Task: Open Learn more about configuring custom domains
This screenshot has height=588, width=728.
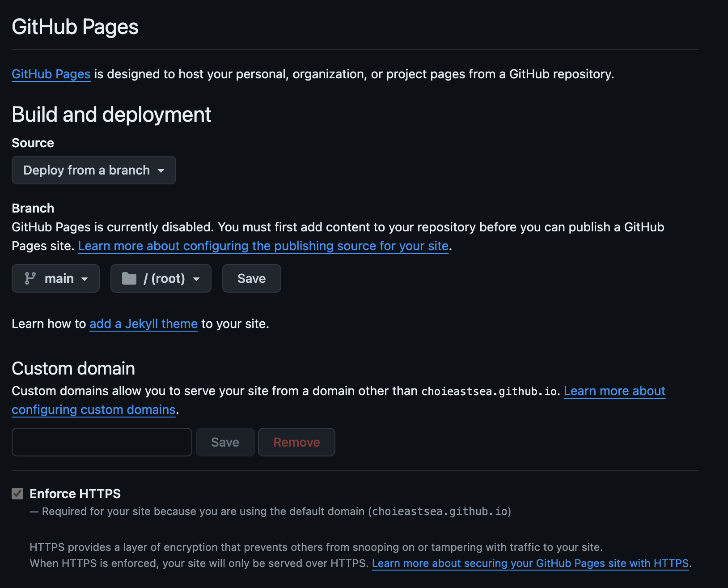Action: (614, 391)
